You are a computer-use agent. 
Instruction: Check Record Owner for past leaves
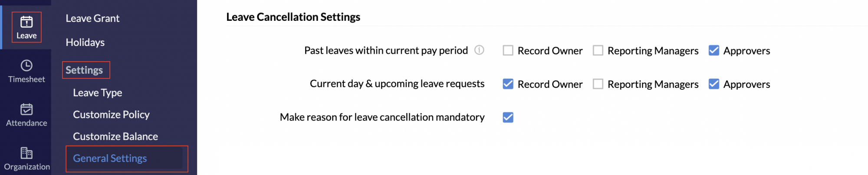[x=508, y=51]
